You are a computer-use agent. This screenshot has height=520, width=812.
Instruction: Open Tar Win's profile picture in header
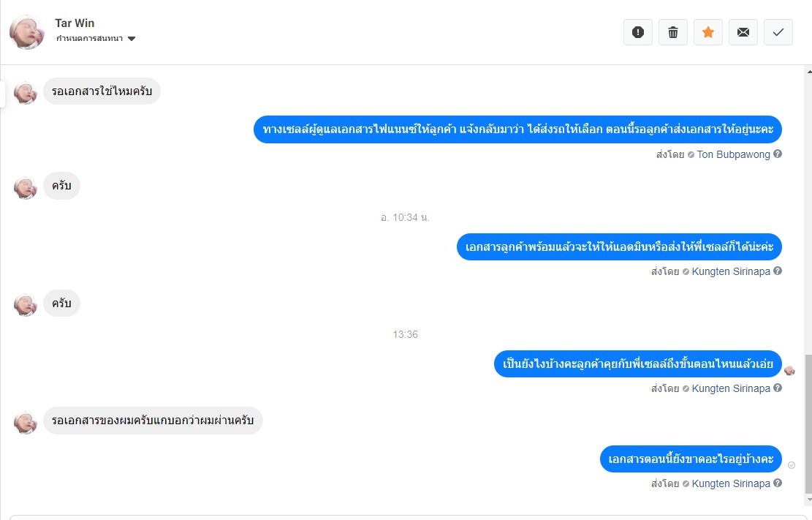[x=27, y=31]
